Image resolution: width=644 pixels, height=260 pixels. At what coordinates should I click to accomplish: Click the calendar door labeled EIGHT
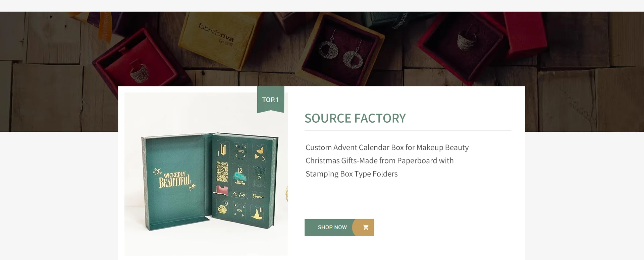tap(259, 196)
